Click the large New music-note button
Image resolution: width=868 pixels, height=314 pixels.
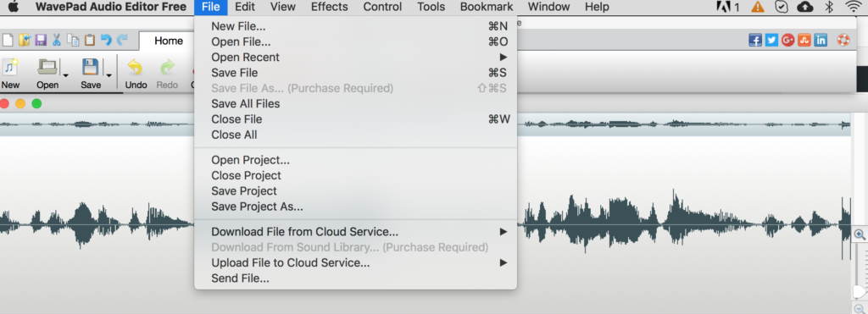(x=10, y=74)
